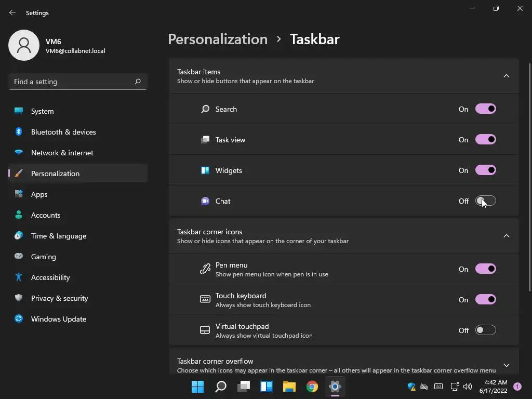Enable the Virtual touchpad toggle
Screen dimensions: 532x399
click(486, 330)
